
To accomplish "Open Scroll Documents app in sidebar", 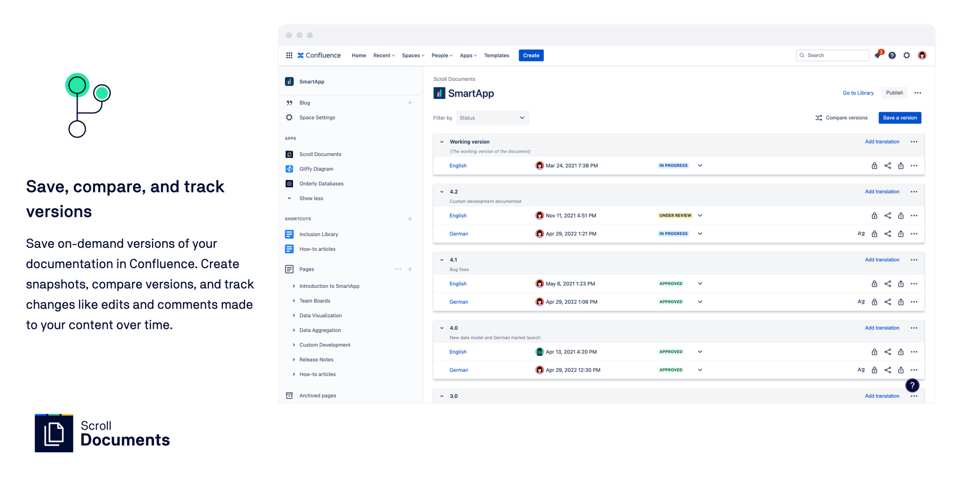I will click(x=320, y=154).
